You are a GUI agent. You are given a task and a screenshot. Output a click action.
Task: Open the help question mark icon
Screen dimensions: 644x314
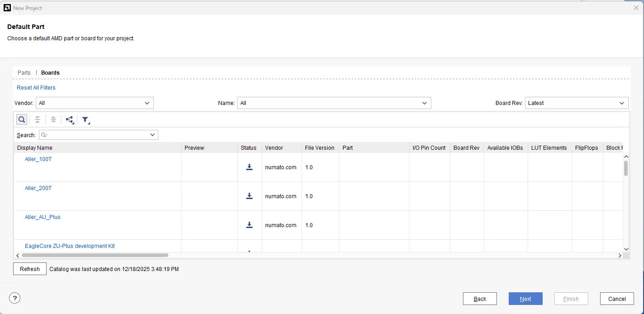click(15, 298)
